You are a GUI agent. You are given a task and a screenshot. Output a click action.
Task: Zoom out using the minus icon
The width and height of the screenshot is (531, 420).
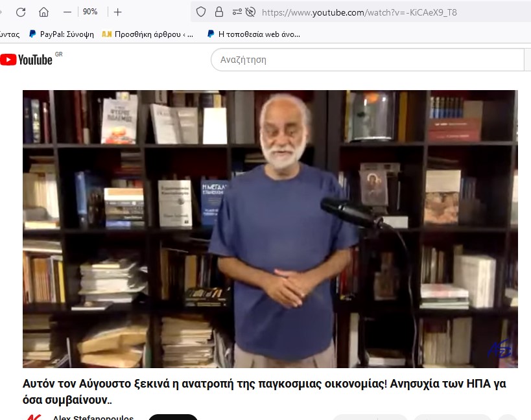[67, 12]
